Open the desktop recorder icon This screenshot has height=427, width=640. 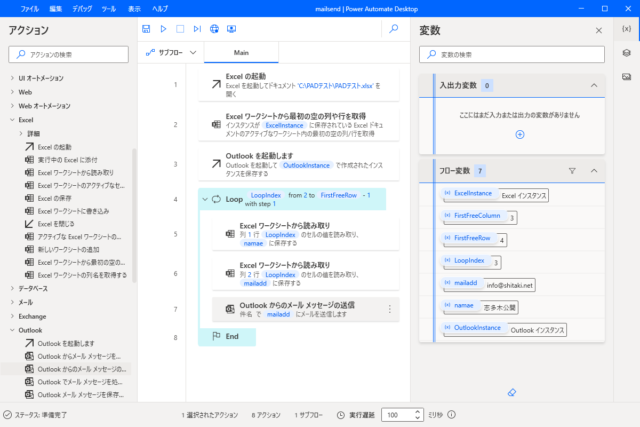pyautogui.click(x=231, y=29)
